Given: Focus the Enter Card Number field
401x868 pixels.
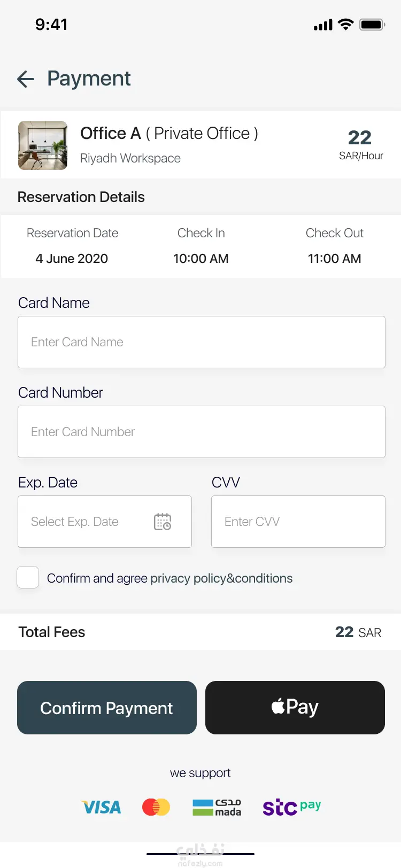Looking at the screenshot, I should pos(202,432).
